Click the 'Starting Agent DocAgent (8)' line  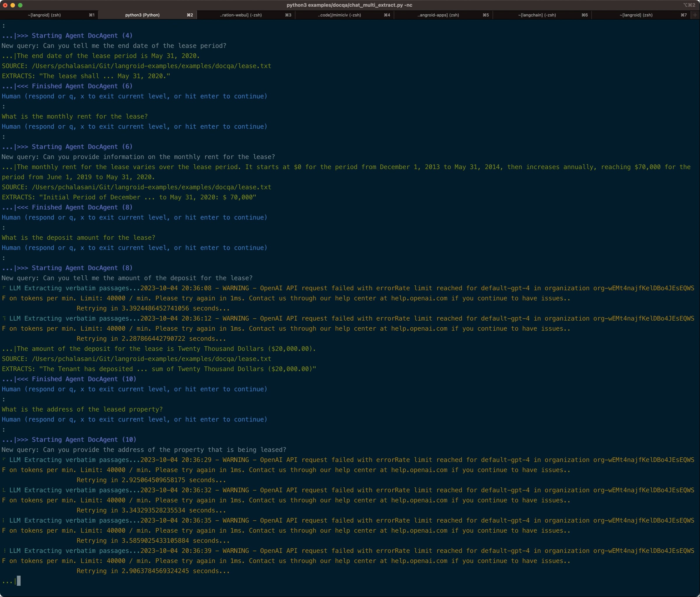[67, 268]
